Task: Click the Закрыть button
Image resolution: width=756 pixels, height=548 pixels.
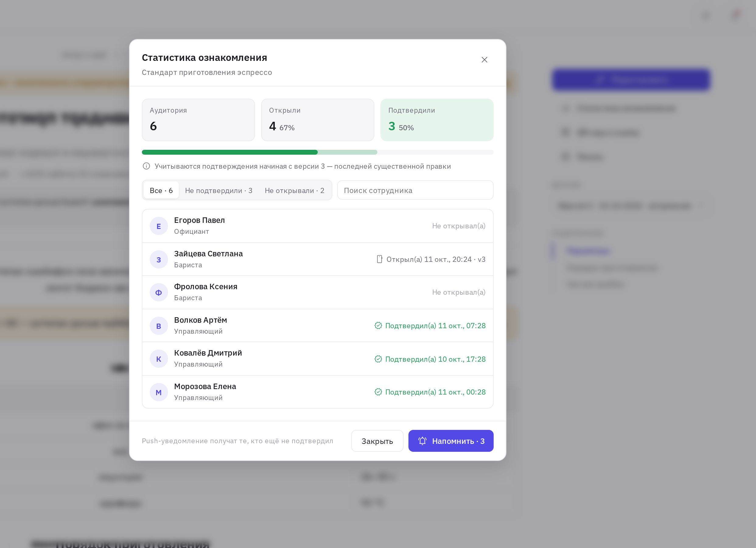Action: (377, 441)
